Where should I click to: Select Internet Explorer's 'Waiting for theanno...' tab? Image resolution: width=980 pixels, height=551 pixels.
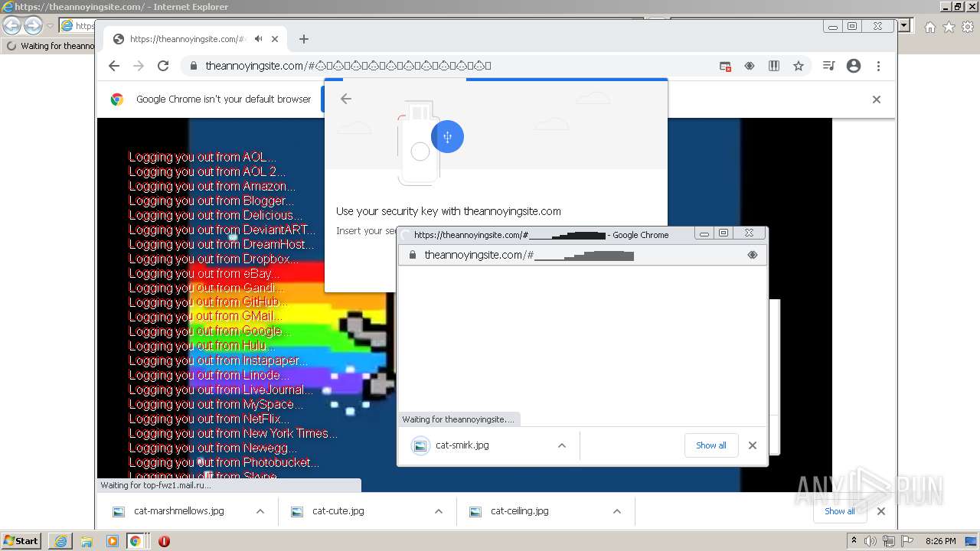click(51, 46)
